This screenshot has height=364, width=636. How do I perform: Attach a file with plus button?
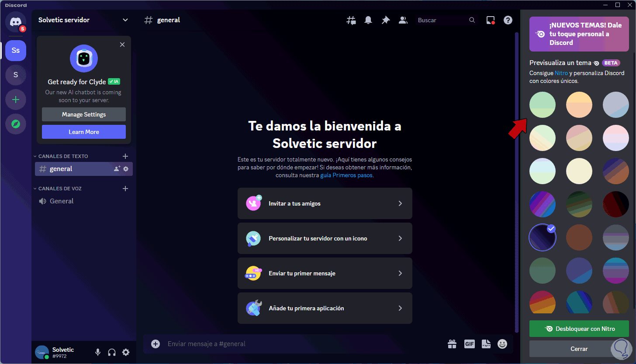tap(156, 344)
